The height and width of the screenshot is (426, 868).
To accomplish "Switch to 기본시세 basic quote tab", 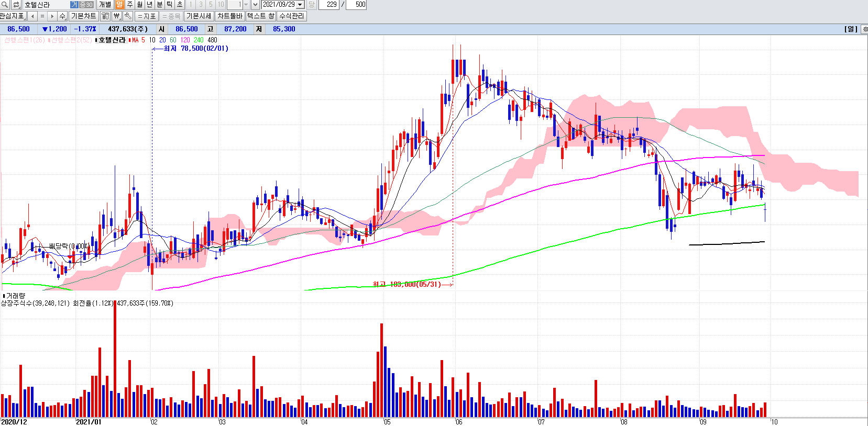I will (x=199, y=16).
